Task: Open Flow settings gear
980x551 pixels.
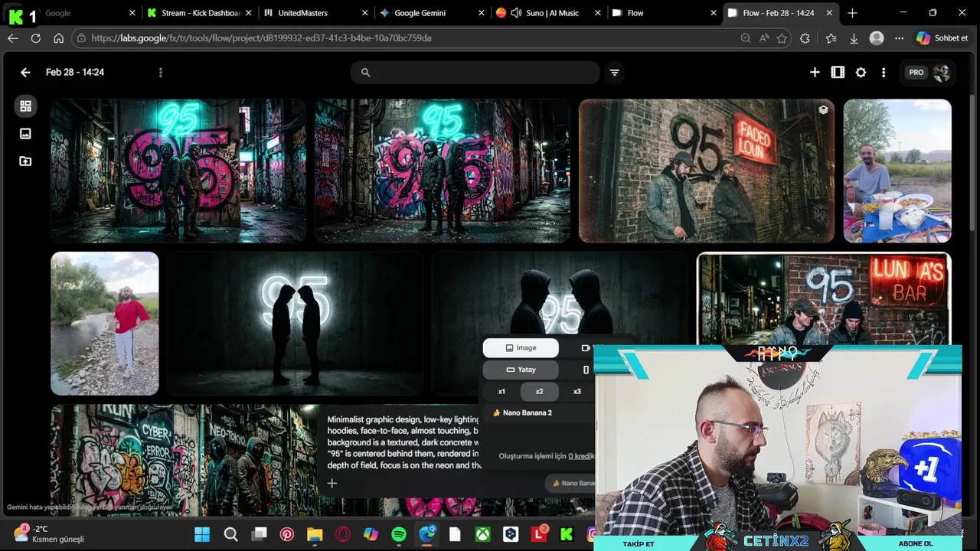Action: click(x=861, y=72)
